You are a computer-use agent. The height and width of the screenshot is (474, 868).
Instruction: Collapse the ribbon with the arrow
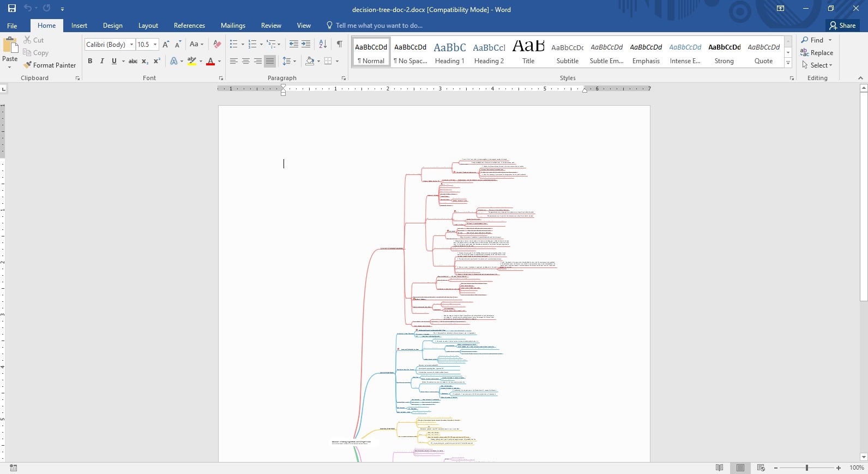click(x=860, y=78)
